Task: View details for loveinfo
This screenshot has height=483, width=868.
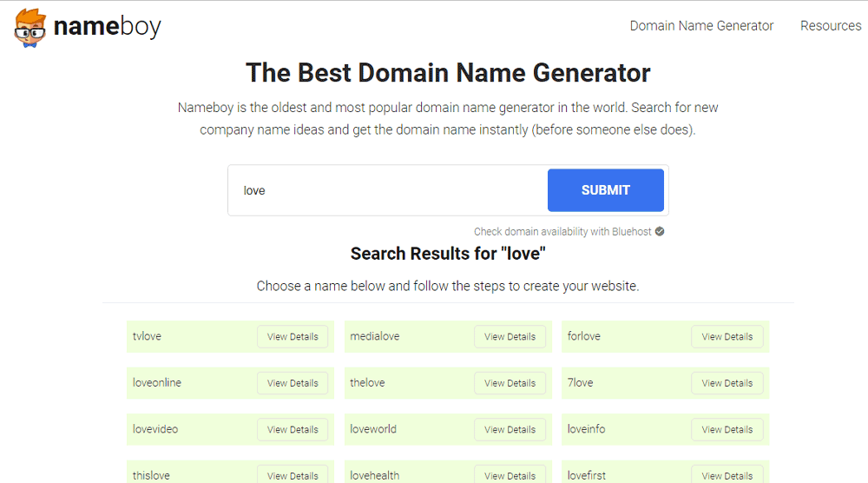Action: (727, 430)
